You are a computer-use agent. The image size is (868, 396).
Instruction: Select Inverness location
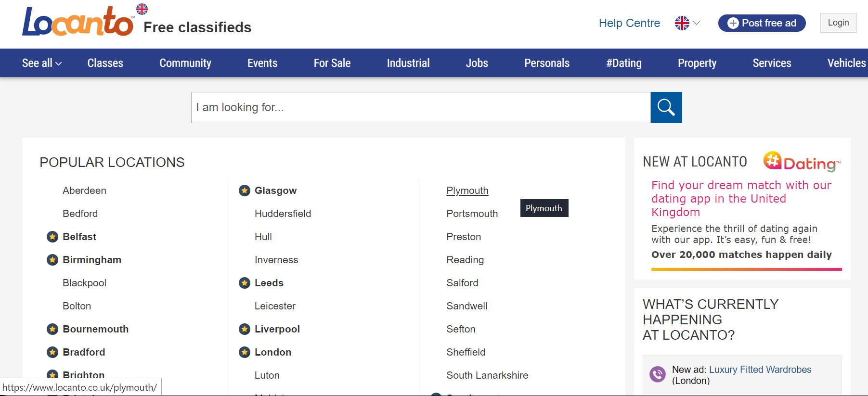276,260
